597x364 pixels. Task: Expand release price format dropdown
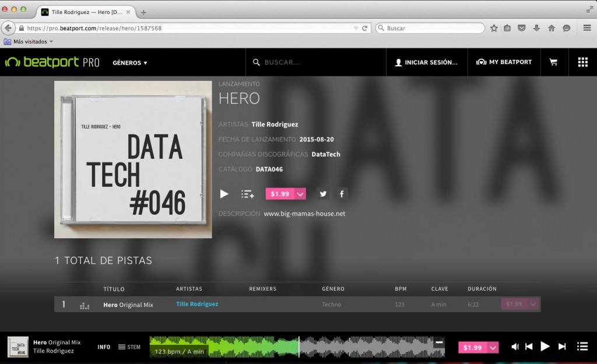point(300,194)
